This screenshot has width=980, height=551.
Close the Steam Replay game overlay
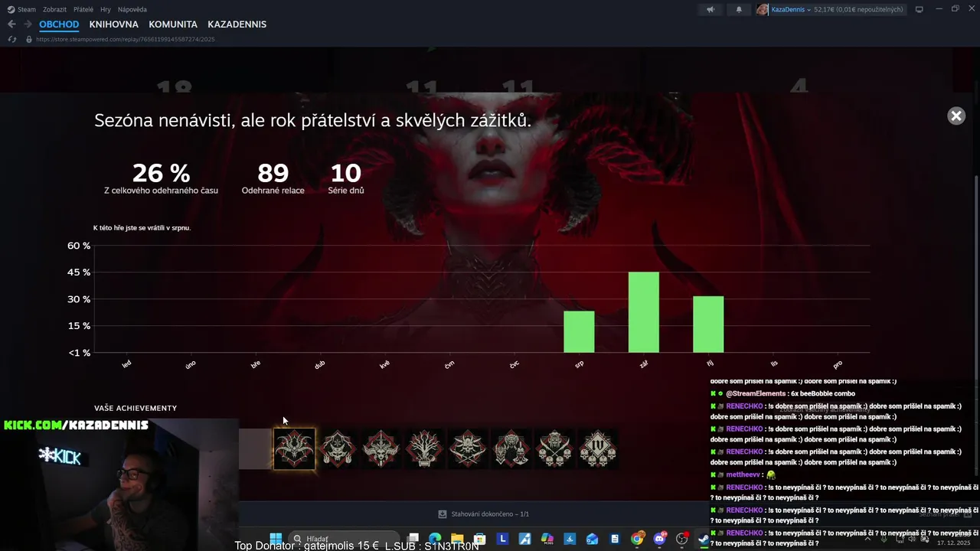(x=956, y=116)
